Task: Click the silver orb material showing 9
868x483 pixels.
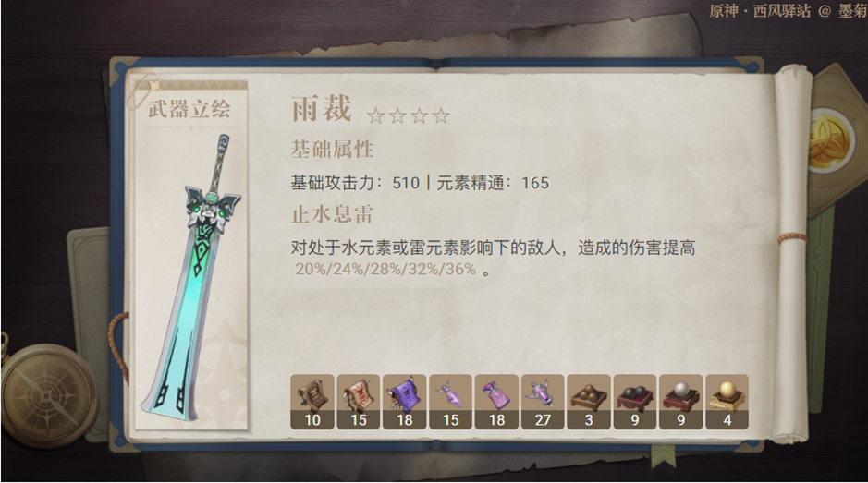Action: coord(681,402)
